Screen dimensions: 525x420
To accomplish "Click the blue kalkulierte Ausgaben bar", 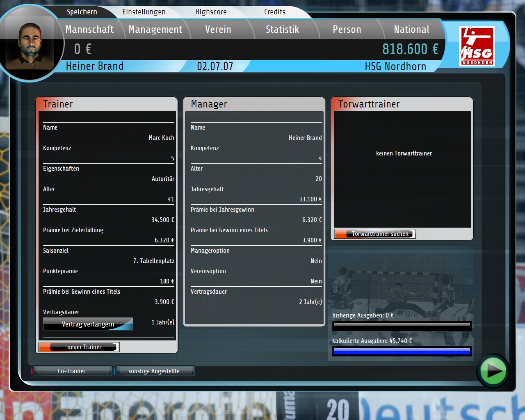I will pyautogui.click(x=402, y=351).
